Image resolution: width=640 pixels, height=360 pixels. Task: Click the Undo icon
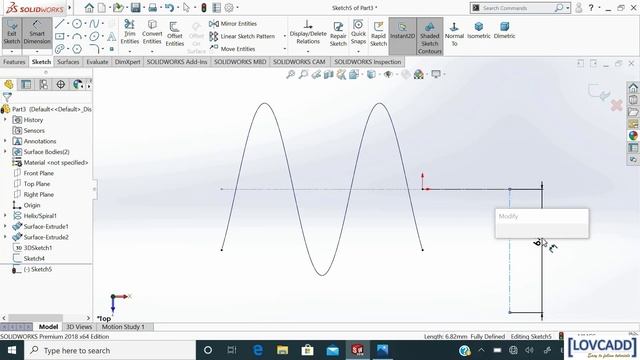(x=169, y=8)
